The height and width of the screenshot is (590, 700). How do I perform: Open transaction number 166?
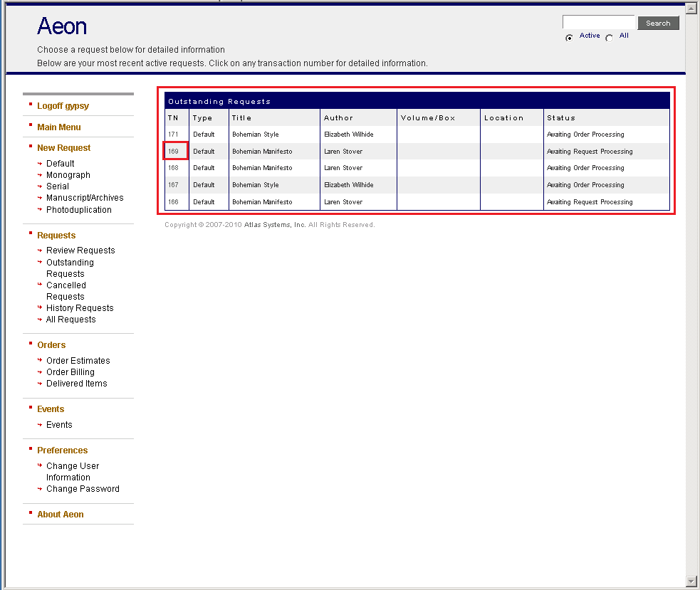point(174,202)
